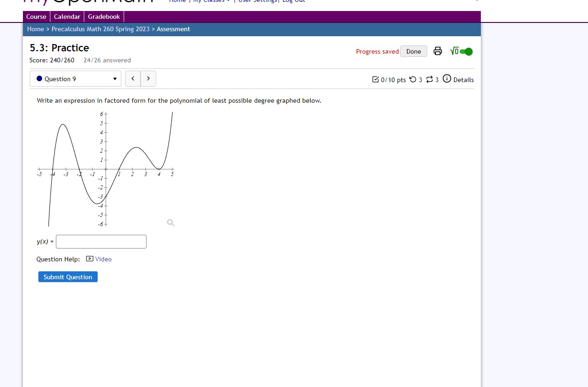
Task: Click the retry attempts (circular arrow) icon
Action: click(x=413, y=79)
